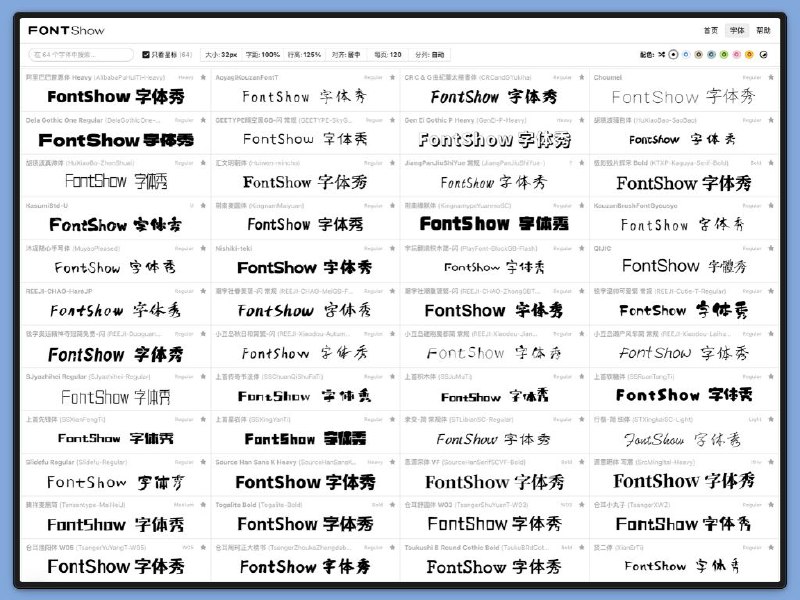Click the Source Han Sans K Heavy preview
This screenshot has width=800, height=600.
pyautogui.click(x=305, y=482)
